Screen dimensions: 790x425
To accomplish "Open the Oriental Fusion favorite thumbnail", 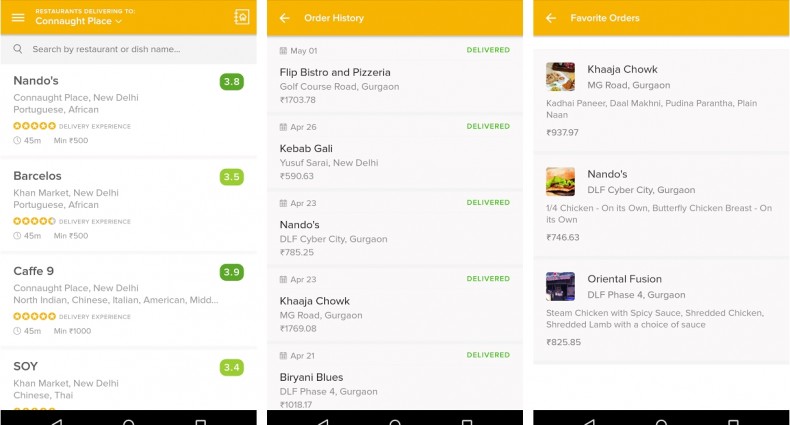I will point(560,286).
